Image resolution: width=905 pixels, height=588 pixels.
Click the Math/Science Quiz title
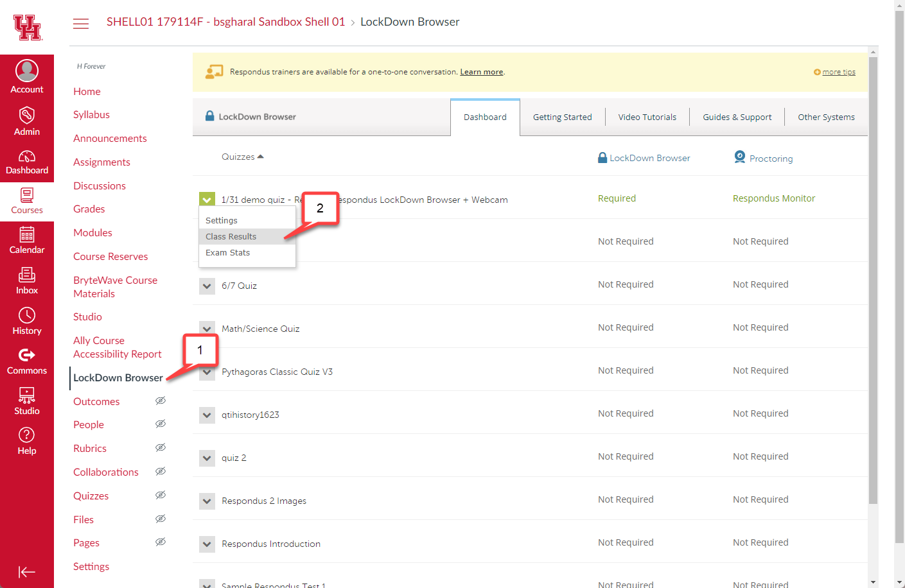260,329
